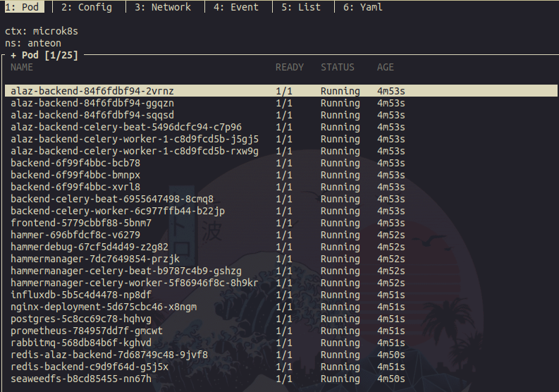Select pod rabbitmq-568db84b6f-kghvd

[281, 343]
